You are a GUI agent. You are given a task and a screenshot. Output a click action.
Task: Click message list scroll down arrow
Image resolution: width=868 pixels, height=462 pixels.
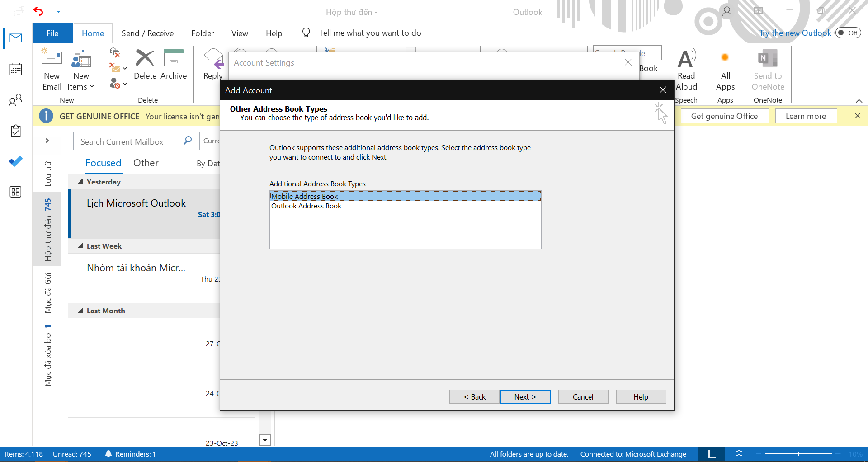(265, 440)
